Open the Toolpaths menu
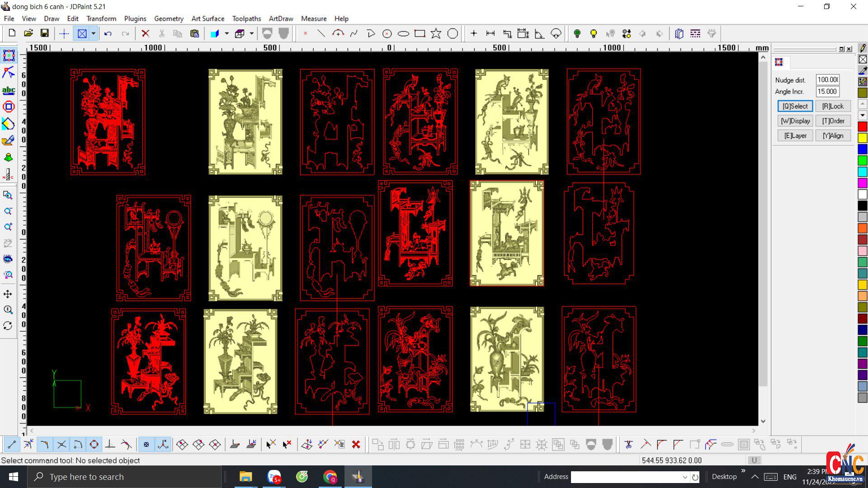The width and height of the screenshot is (868, 488). [246, 19]
